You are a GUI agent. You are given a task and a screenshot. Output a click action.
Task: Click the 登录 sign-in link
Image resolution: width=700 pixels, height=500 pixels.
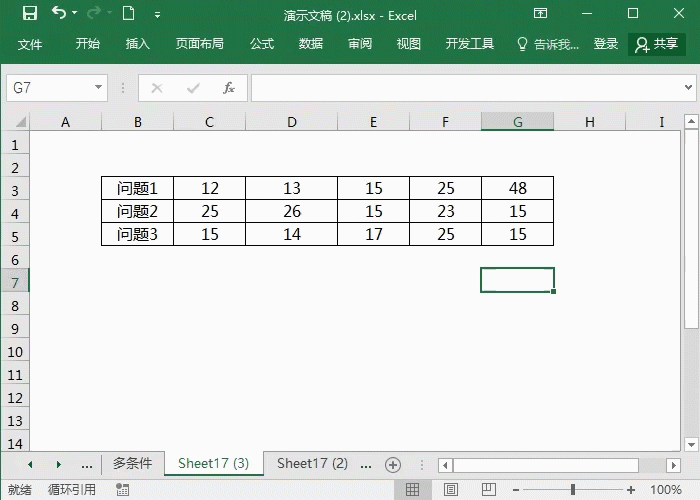point(606,44)
